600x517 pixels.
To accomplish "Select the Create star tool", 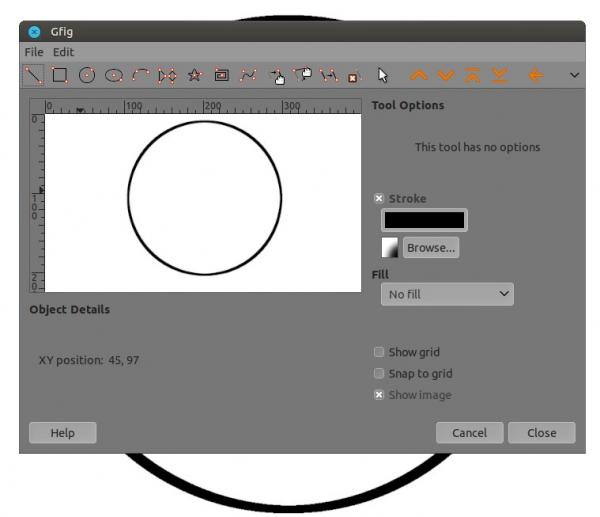I will 194,75.
